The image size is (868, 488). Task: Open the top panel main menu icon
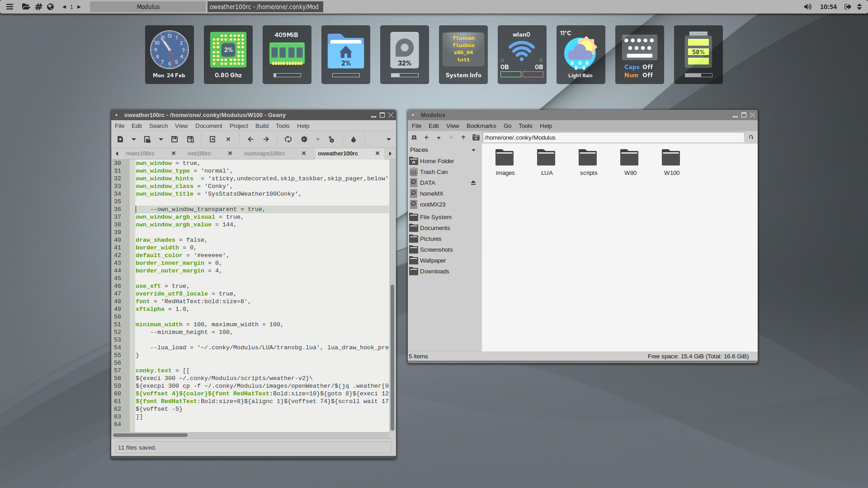9,7
